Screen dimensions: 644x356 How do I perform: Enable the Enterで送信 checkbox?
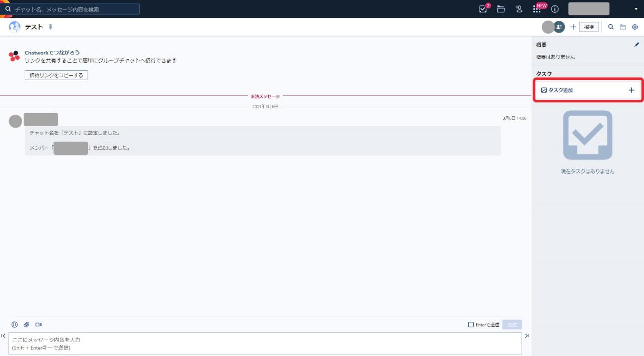[471, 324]
